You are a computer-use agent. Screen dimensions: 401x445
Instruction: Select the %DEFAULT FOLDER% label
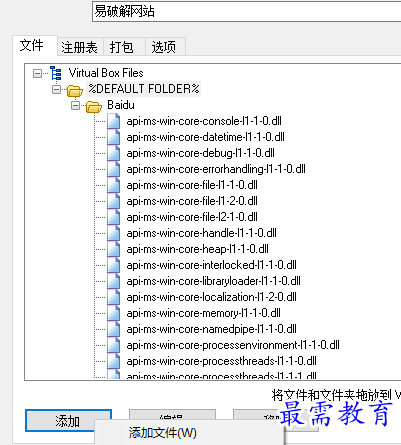pos(144,89)
